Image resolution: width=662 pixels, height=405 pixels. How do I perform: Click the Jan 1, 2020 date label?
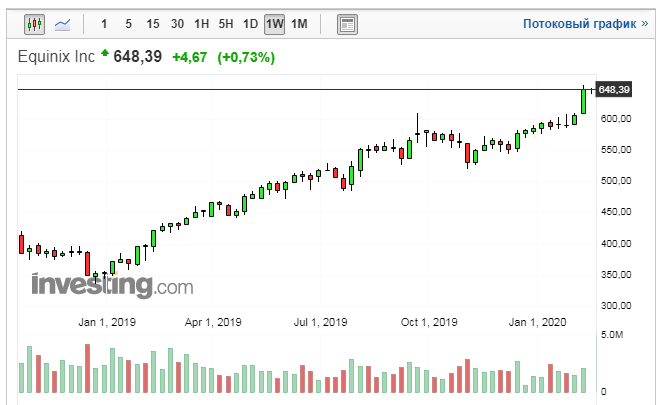pos(537,322)
